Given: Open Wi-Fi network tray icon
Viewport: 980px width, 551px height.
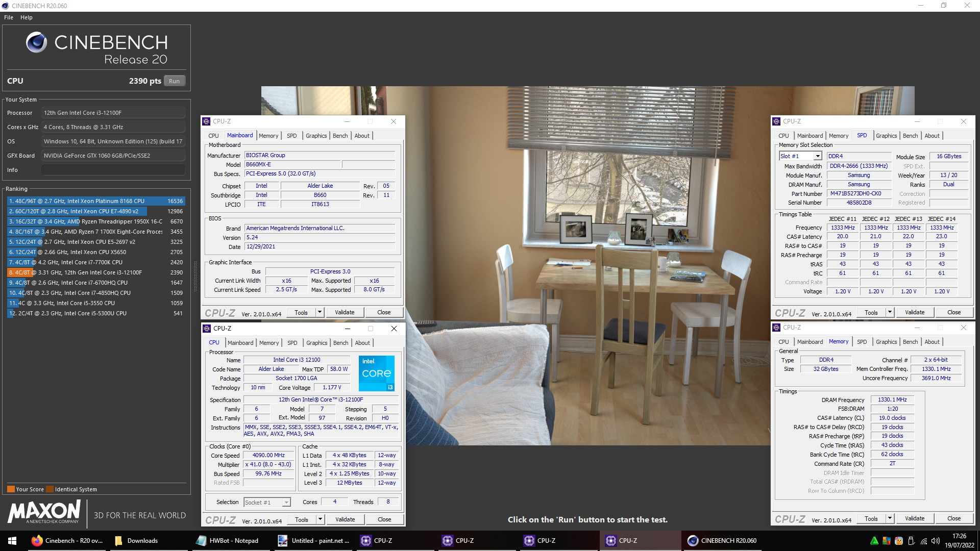Looking at the screenshot, I should (x=924, y=541).
